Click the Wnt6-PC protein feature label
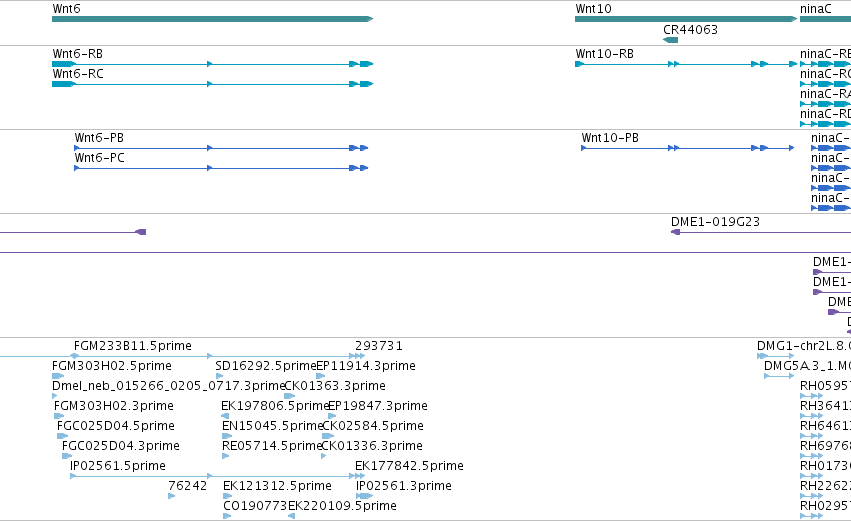The image size is (851, 521). 99,158
